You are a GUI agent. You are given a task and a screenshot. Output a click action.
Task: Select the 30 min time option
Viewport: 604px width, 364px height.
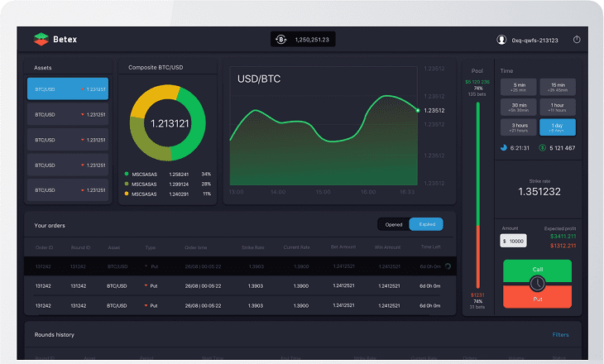(519, 107)
